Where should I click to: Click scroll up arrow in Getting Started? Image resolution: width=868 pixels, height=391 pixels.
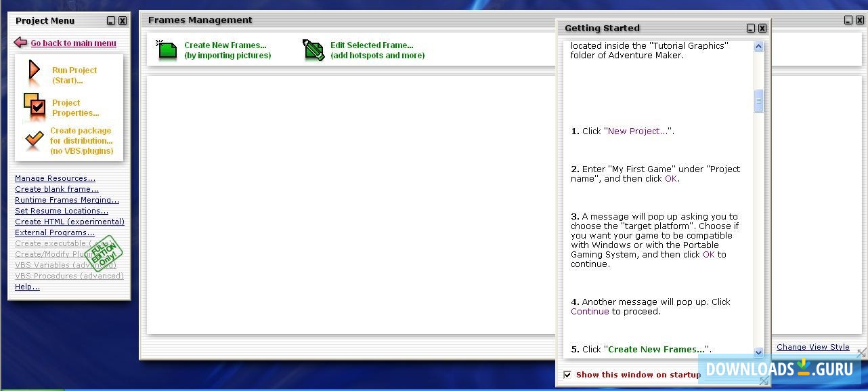[758, 47]
